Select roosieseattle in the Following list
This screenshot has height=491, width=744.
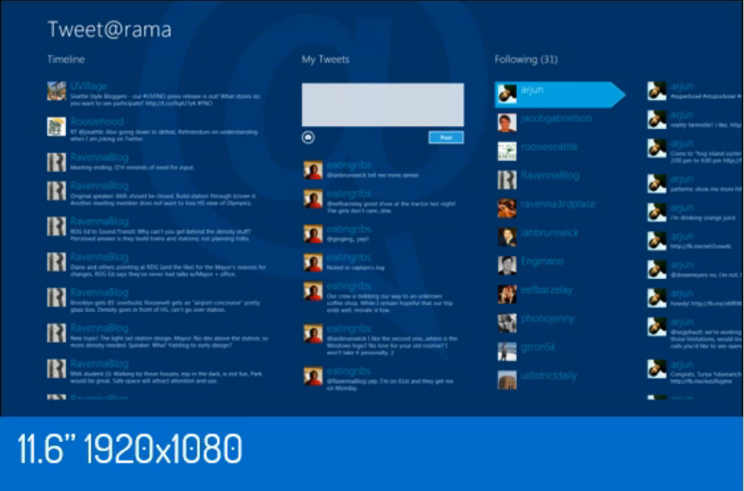pos(560,151)
